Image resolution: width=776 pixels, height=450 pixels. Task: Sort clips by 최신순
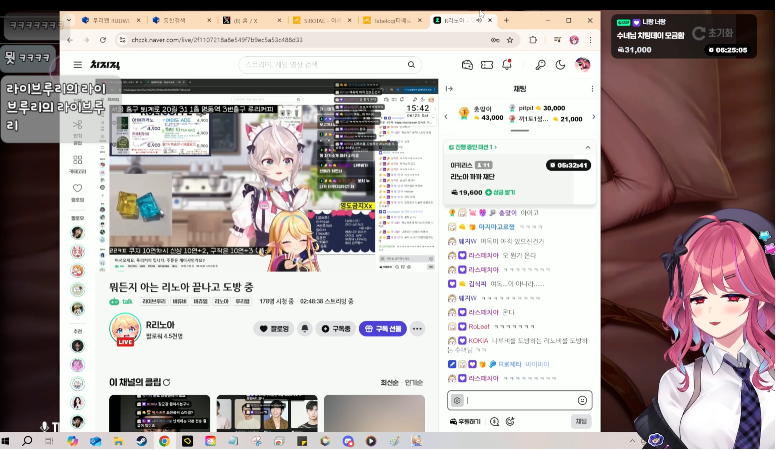[x=389, y=383]
